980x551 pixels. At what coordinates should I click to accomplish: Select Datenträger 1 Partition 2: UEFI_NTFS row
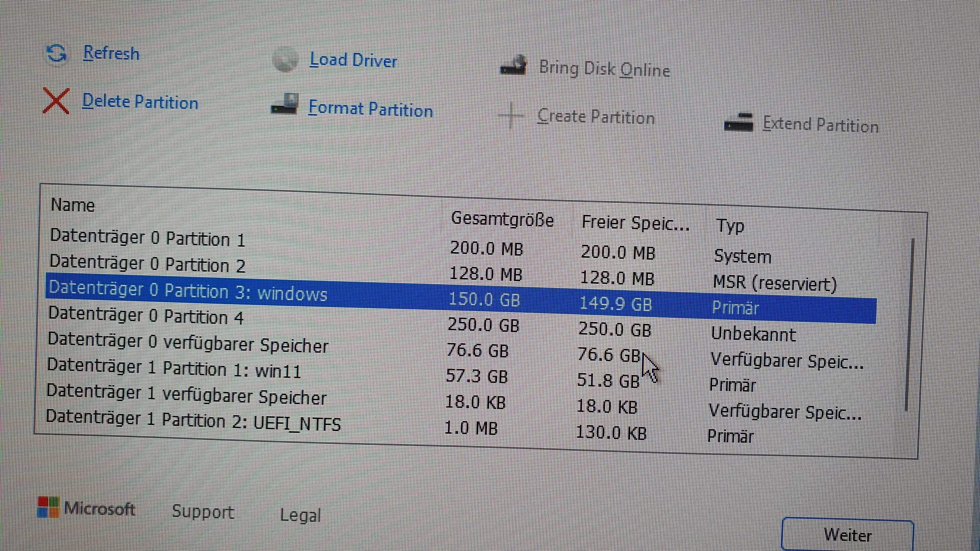pyautogui.click(x=458, y=427)
